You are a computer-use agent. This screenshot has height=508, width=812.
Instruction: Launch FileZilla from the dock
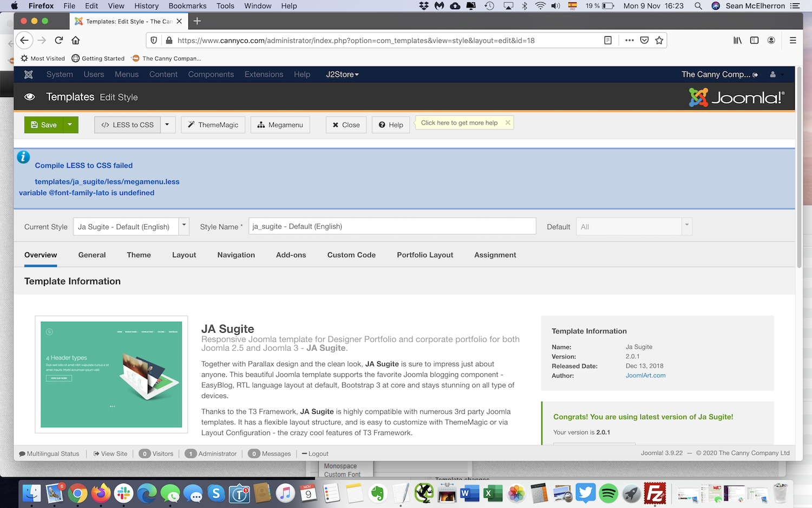[x=654, y=493]
